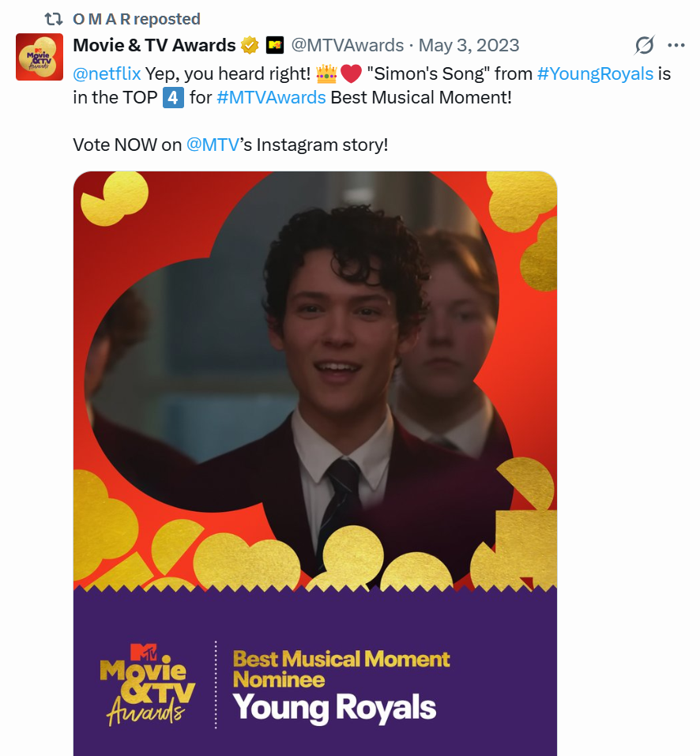This screenshot has height=756, width=700.
Task: Open the #YoungRoyals hashtag
Action: click(595, 74)
